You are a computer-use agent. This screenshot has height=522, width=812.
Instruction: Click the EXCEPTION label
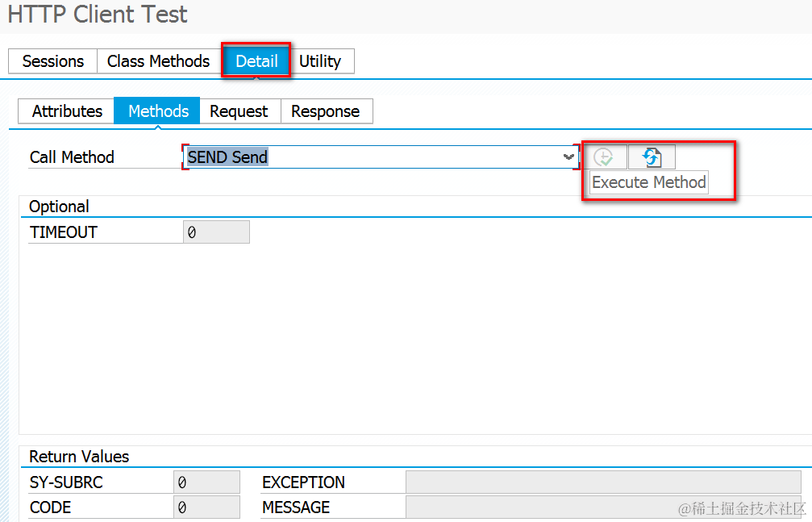click(x=303, y=482)
